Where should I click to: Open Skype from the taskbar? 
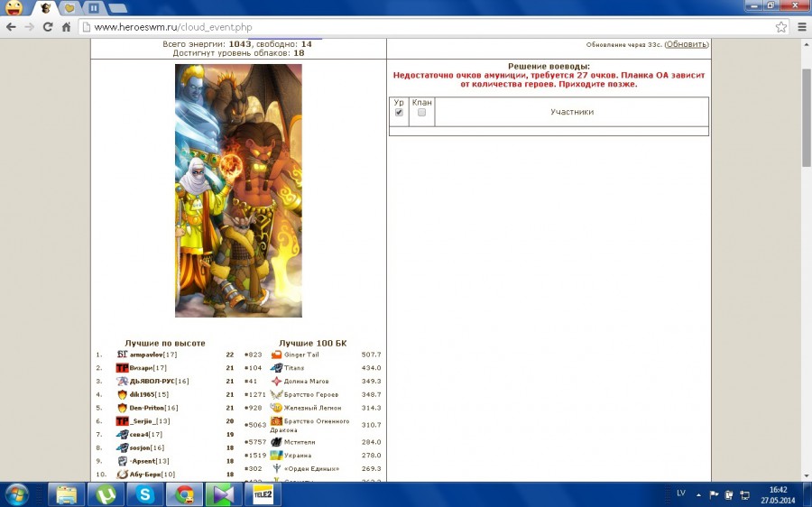[145, 495]
